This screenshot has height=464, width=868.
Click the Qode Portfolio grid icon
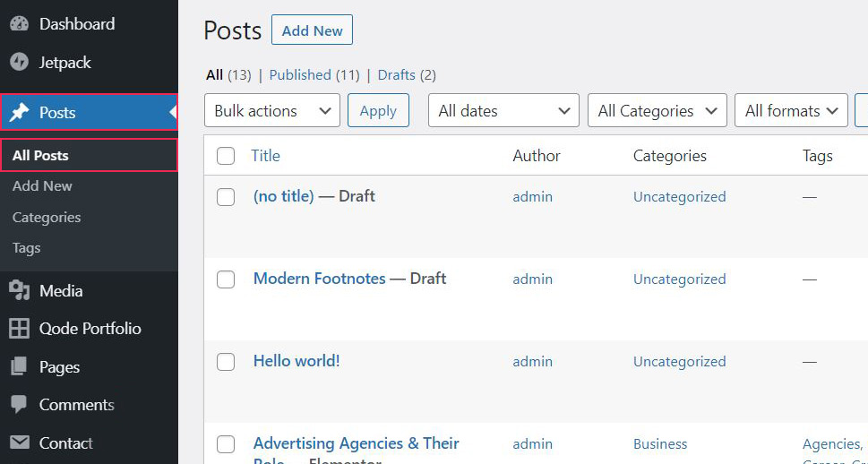(x=20, y=329)
